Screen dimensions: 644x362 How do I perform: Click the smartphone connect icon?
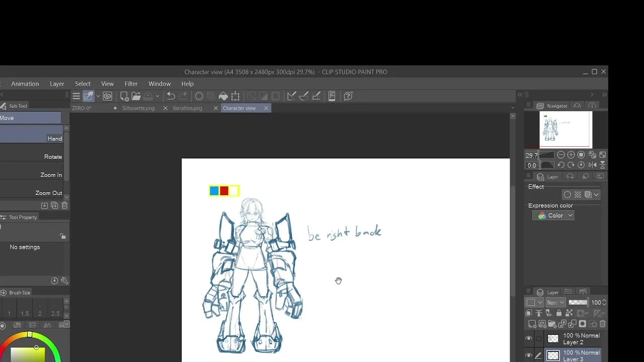[332, 96]
